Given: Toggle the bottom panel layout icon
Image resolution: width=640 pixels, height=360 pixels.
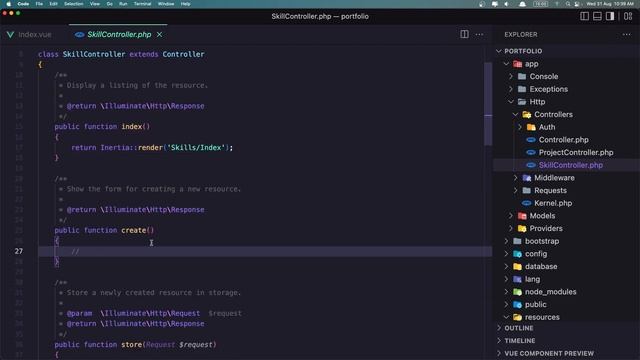Looking at the screenshot, I should 597,16.
